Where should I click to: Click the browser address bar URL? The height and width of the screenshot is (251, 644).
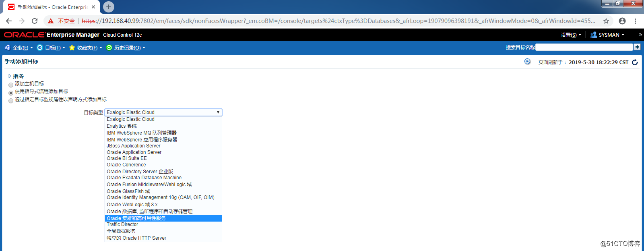tap(338, 21)
